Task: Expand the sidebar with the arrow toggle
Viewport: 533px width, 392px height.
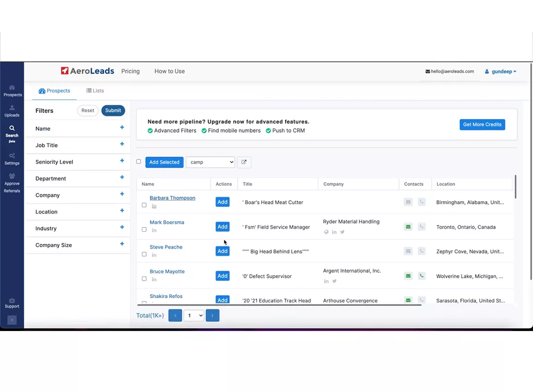Action: coord(12,320)
